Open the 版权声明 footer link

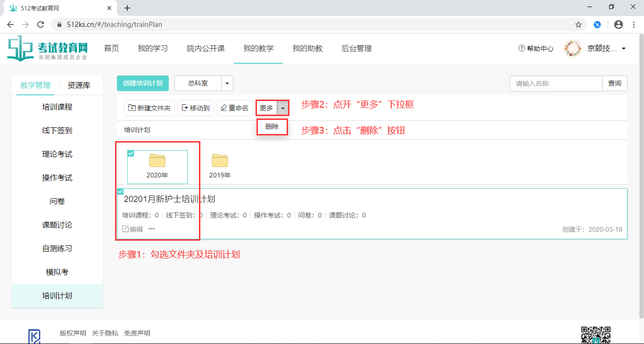(x=73, y=333)
